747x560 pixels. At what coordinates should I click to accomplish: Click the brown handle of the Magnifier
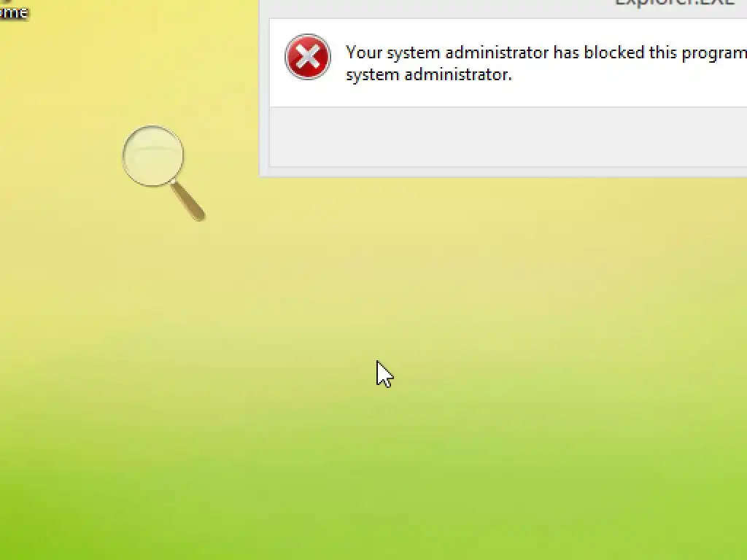[188, 202]
